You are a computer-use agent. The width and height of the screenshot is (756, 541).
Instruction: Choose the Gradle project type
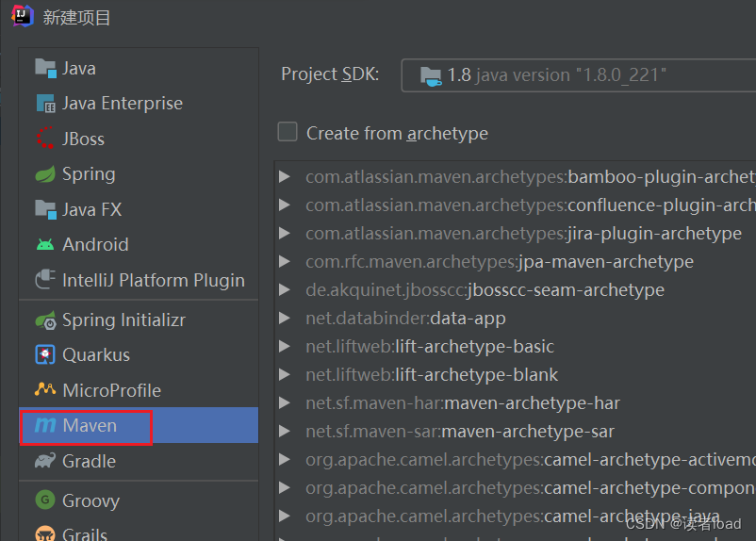139,461
